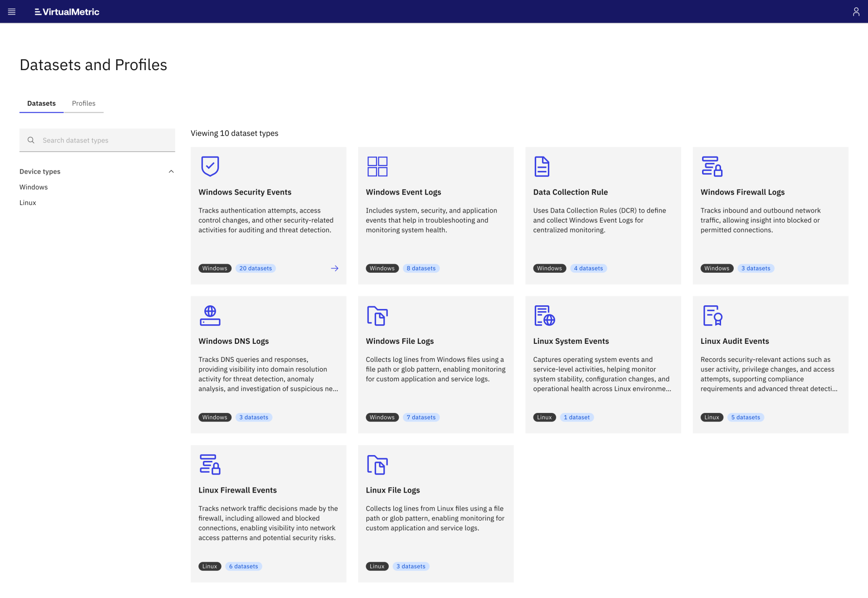Click Windows tag on Windows File Logs card
Screen dimensions: 868x598
[382, 418]
